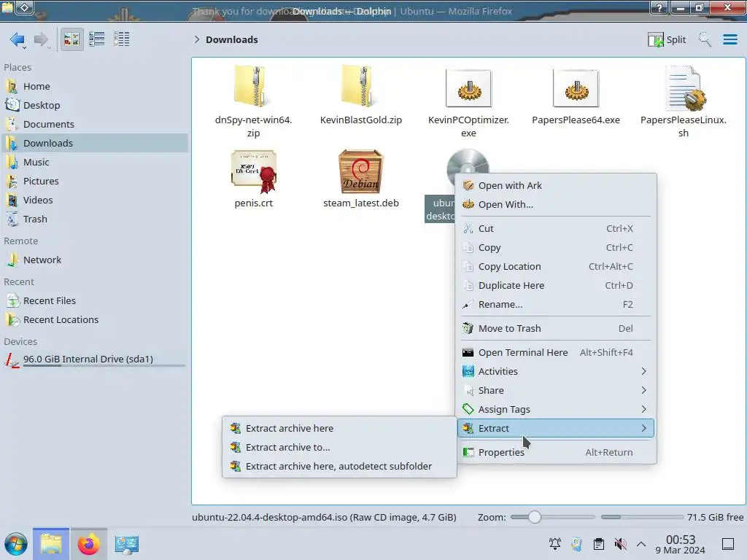Select KevinPCOptimizer.exe file icon

(468, 88)
